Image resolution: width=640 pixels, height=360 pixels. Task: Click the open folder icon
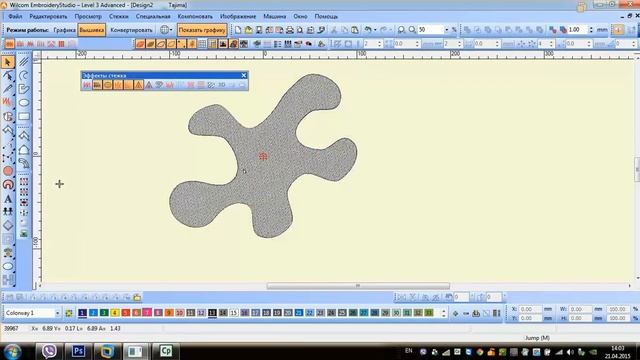coord(248,30)
